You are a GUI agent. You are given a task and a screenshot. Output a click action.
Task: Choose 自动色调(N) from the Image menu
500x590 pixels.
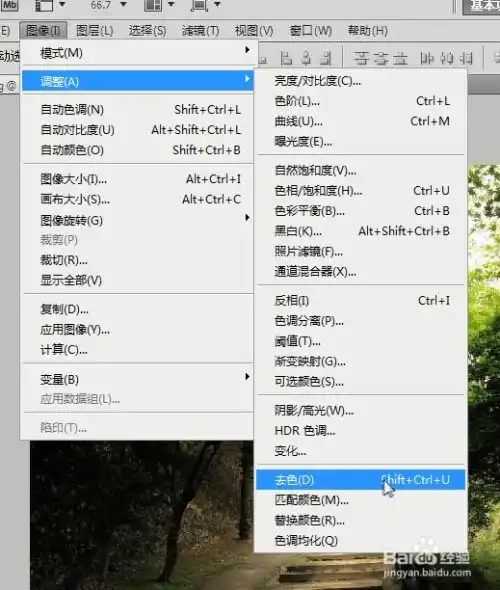click(x=138, y=109)
